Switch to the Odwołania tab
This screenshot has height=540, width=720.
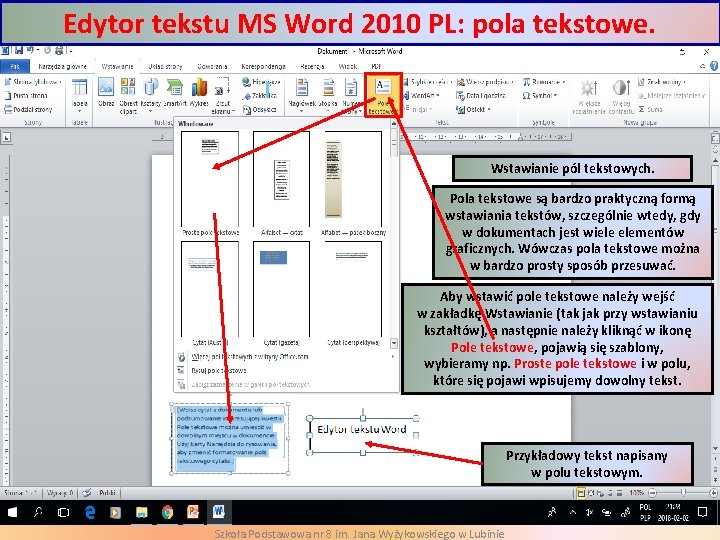pos(212,67)
